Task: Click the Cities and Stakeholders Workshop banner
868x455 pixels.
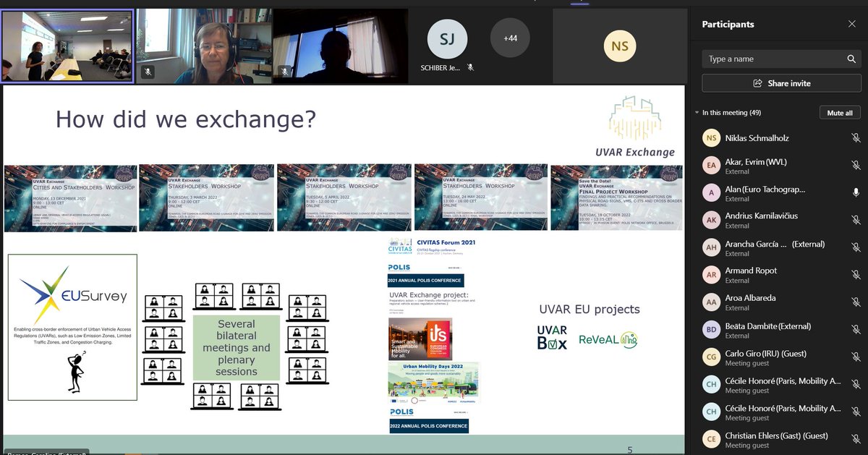Action: (x=70, y=200)
